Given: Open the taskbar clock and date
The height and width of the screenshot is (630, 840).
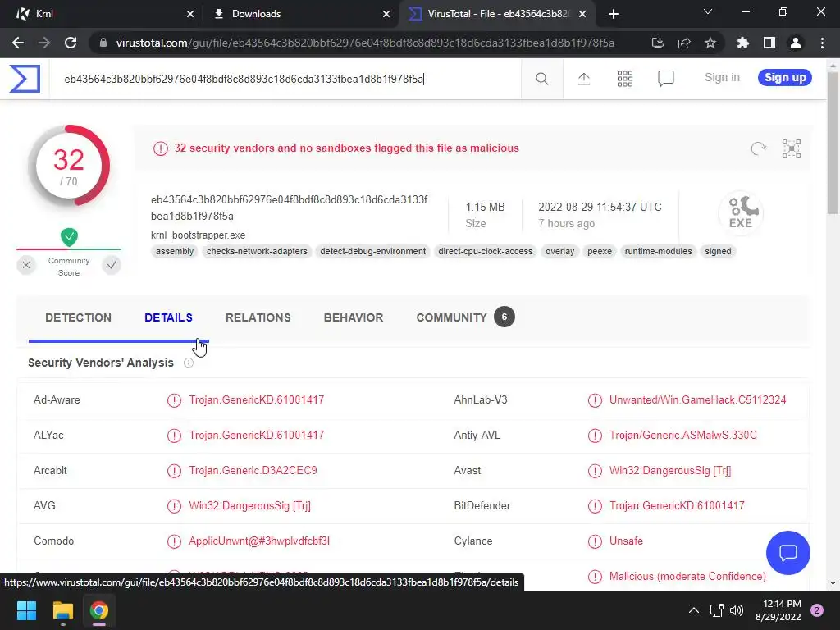Looking at the screenshot, I should pos(778,610).
